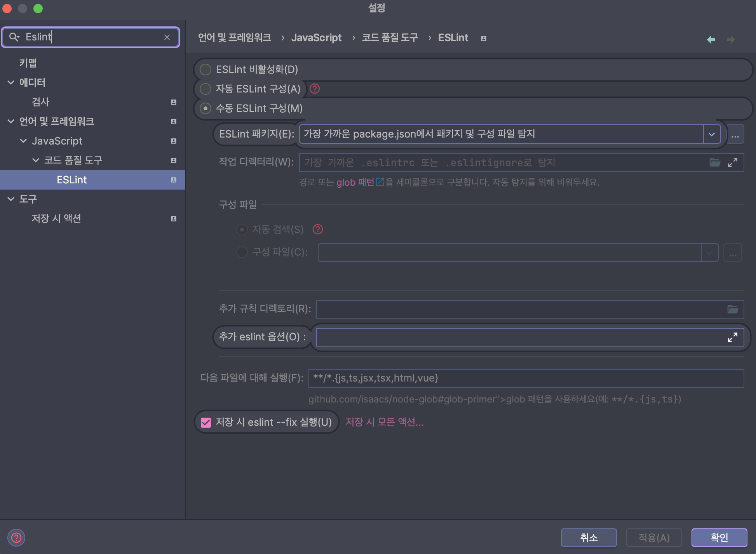
Task: Open the ESLint package dropdown arrow
Action: point(712,134)
